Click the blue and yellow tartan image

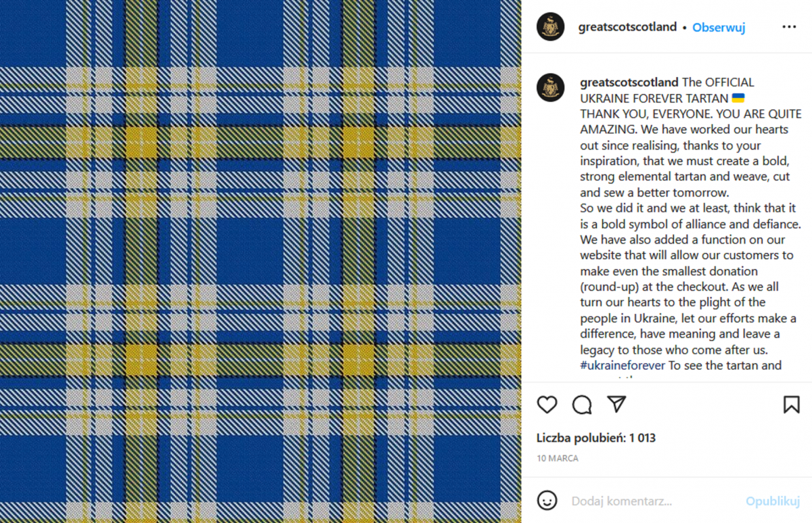pos(261,261)
